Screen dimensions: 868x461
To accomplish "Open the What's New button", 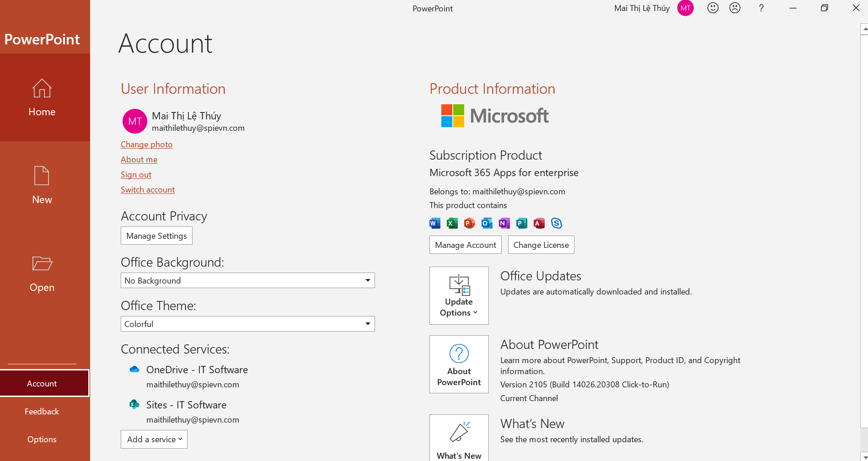I will pos(459,438).
